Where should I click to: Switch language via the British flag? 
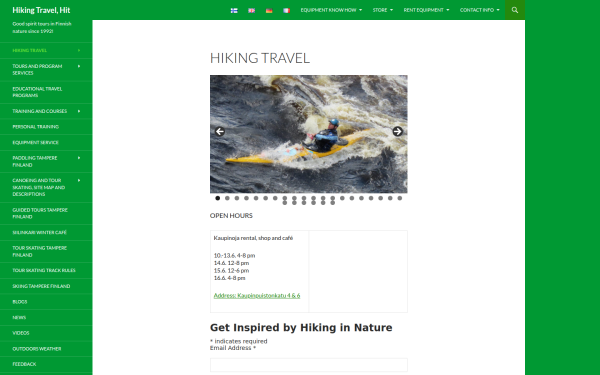tap(251, 10)
